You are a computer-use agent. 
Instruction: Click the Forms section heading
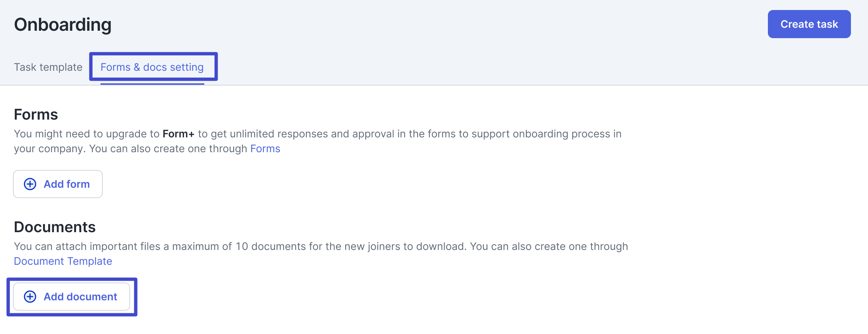click(36, 114)
